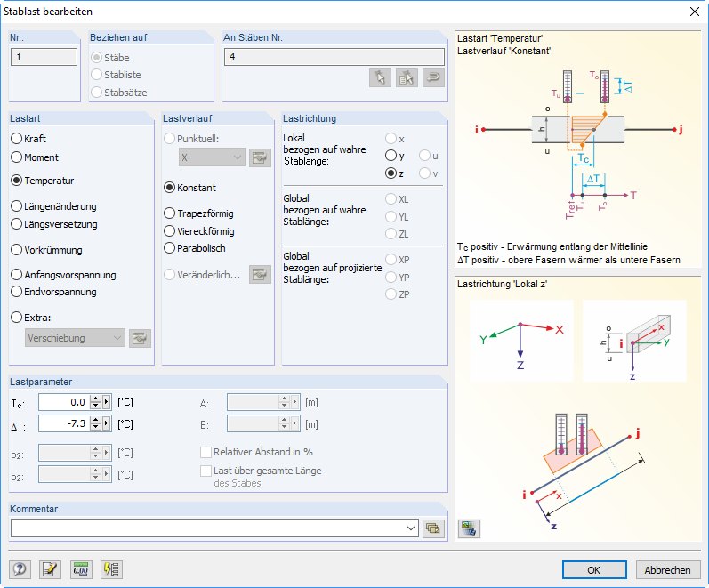Click the Nr. input field
The height and width of the screenshot is (588, 709).
tap(44, 57)
